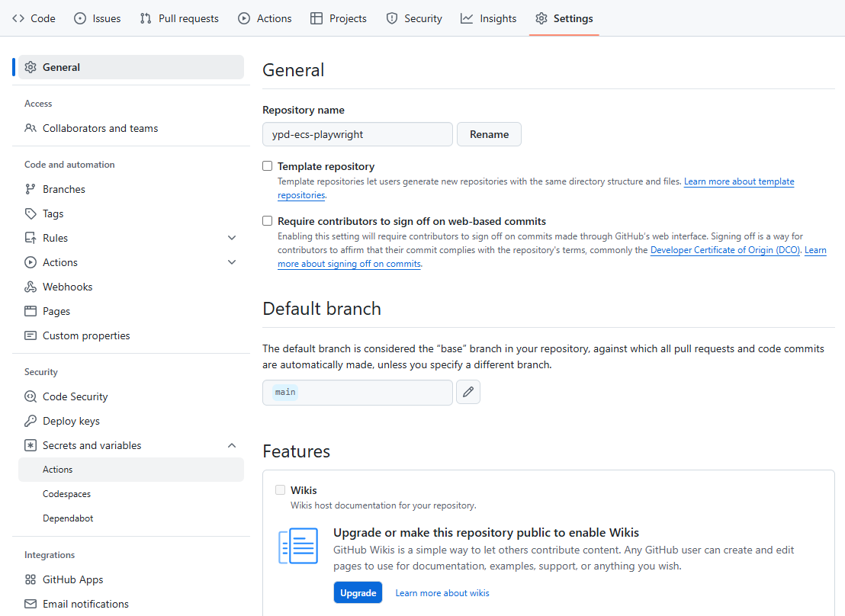Open the Pages settings

click(x=131, y=311)
